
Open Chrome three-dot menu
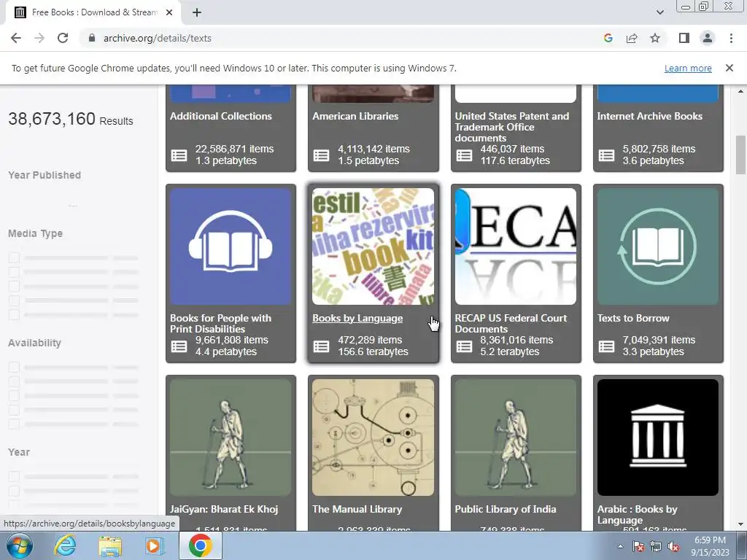(731, 38)
